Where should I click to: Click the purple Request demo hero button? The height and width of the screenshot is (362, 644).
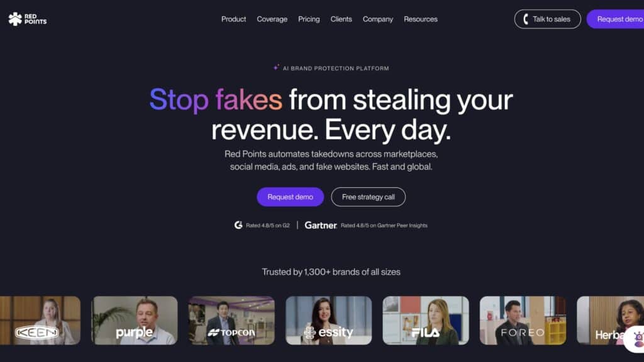click(x=291, y=197)
